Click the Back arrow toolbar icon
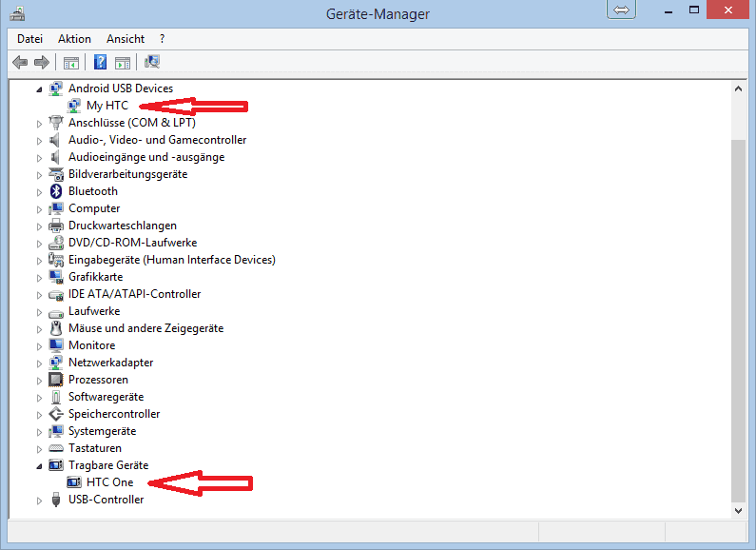Screen dimensions: 756x550 pyautogui.click(x=20, y=62)
